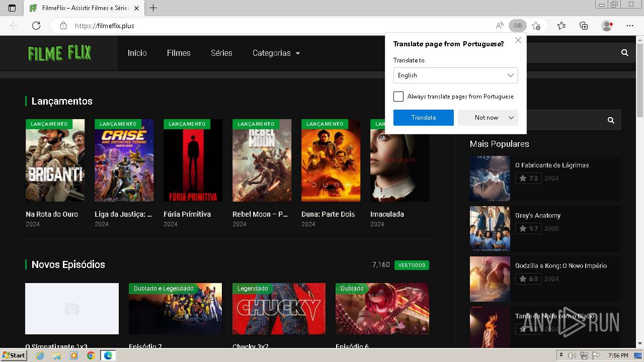
Task: Click volume speaker tray icon
Action: click(572, 355)
